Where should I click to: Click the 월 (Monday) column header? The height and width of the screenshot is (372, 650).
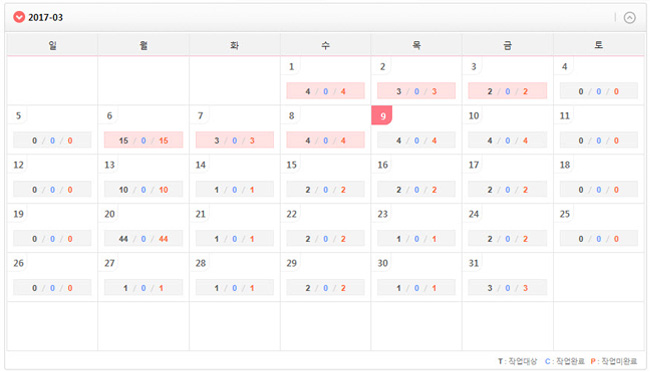(143, 45)
